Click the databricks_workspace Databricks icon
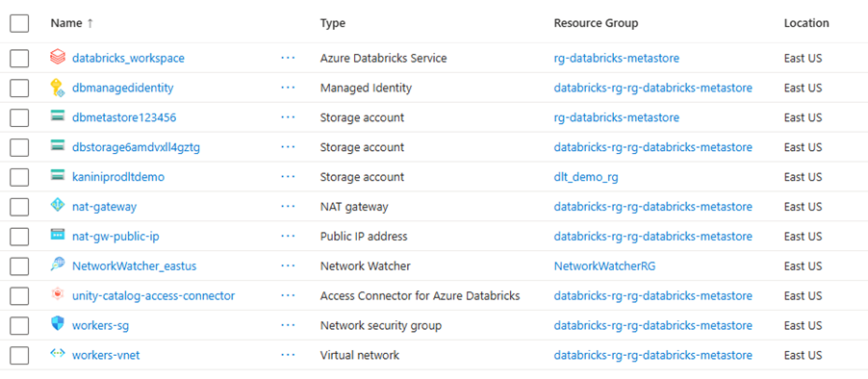The image size is (868, 379). [58, 58]
